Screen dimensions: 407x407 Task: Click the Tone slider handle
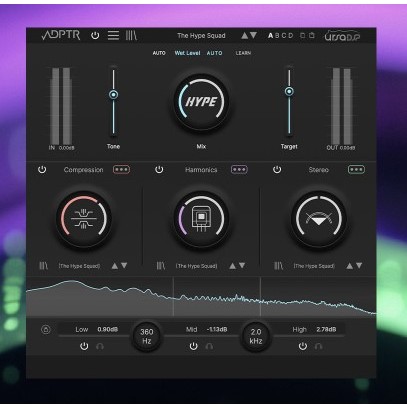113,95
